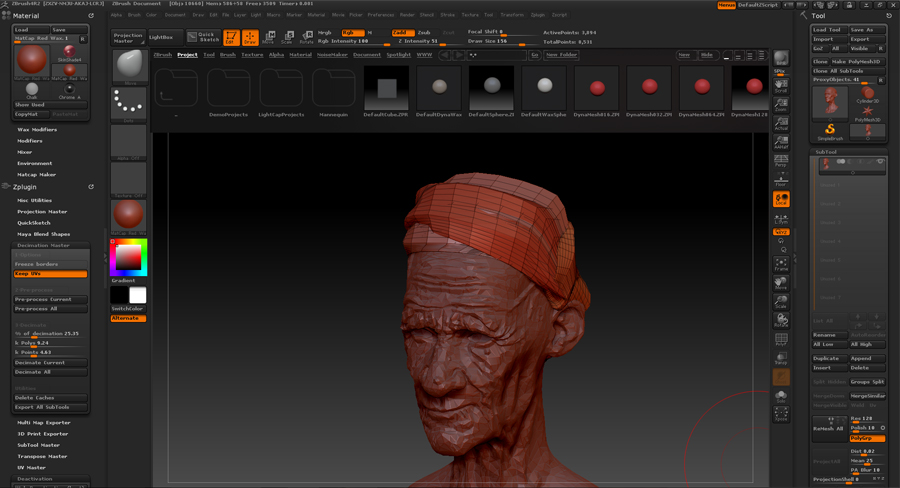Screen dimensions: 900x488
Task: Select the Move transform tool in top shelf
Action: (269, 37)
